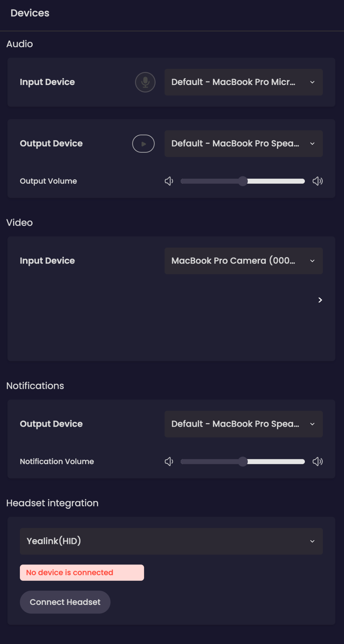Image resolution: width=344 pixels, height=644 pixels.
Task: Click the 'No device is connected' alert
Action: [x=82, y=573]
